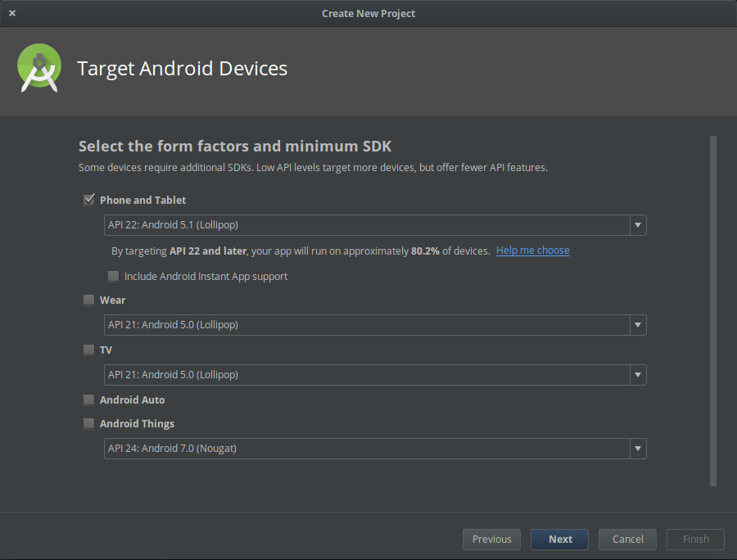Select the Android Things checkbox
The image size is (737, 560).
tap(89, 423)
